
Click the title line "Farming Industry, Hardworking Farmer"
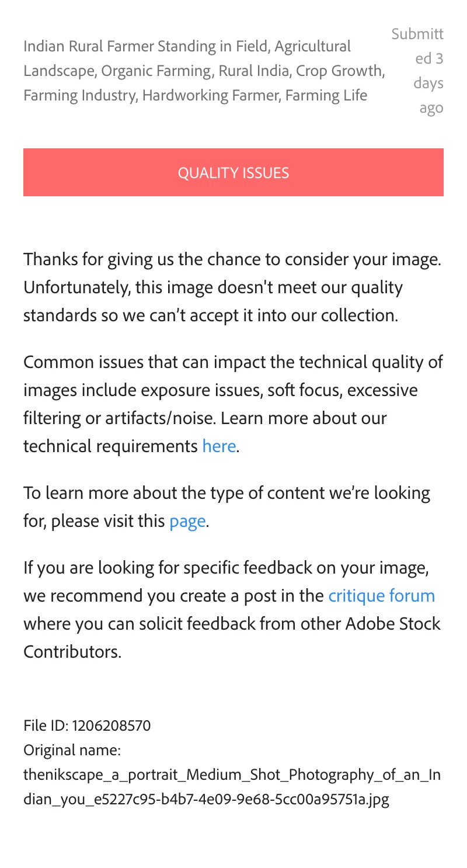(x=196, y=95)
